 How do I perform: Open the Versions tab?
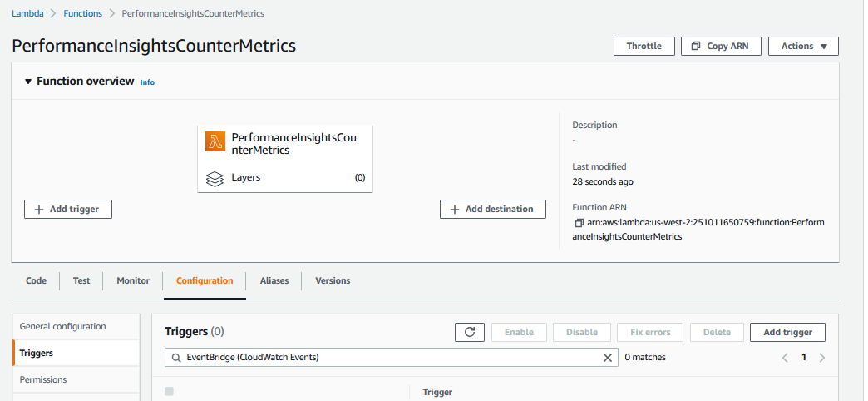(333, 281)
